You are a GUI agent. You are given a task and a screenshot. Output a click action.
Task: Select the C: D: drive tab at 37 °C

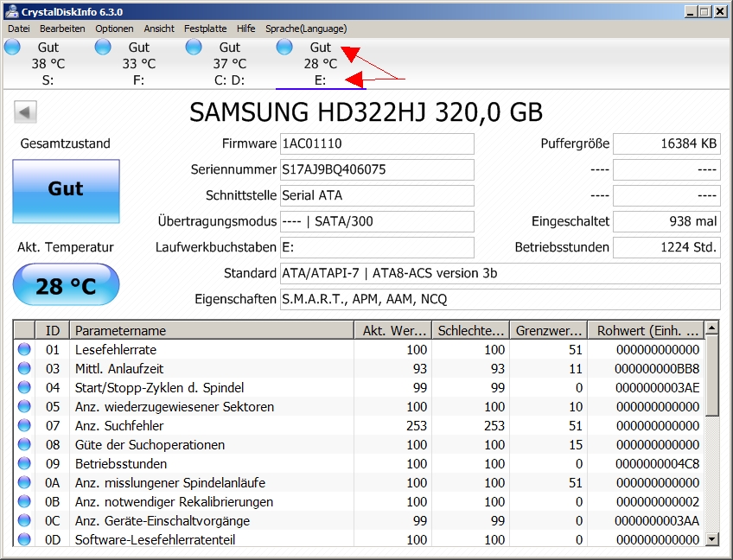click(x=229, y=64)
